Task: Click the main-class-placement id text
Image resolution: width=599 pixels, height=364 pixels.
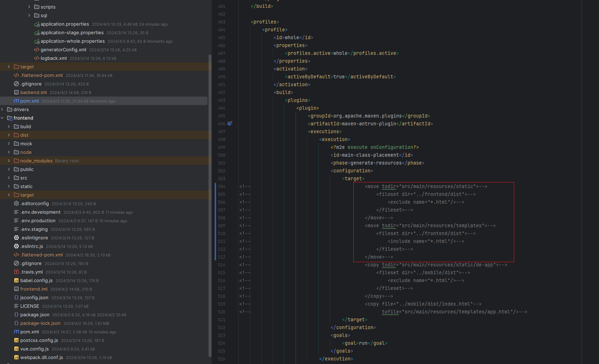Action: (370, 155)
